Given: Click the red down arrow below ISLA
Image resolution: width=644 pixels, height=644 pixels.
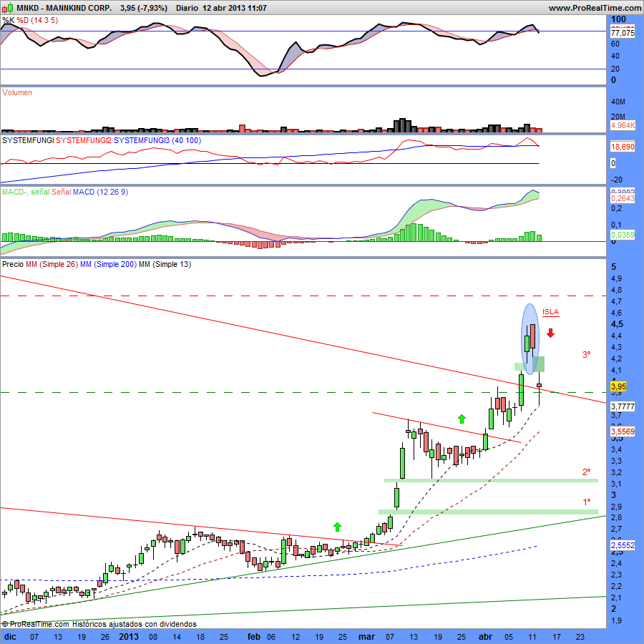Looking at the screenshot, I should (550, 333).
